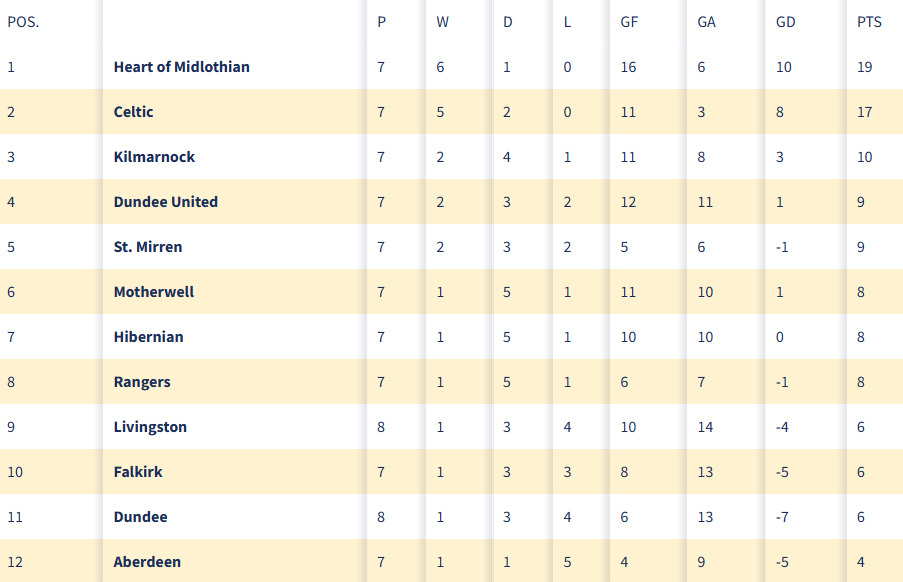Select Dundee United in the table

point(165,202)
